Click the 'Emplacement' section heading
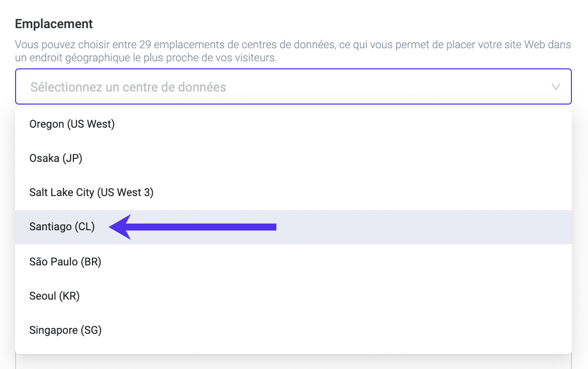 click(x=54, y=24)
